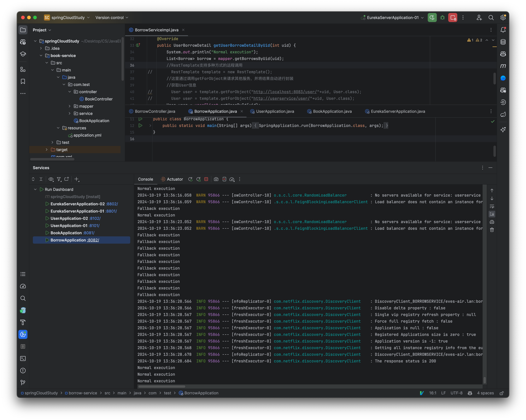
Task: Open the Problems tool window
Action: click(23, 371)
